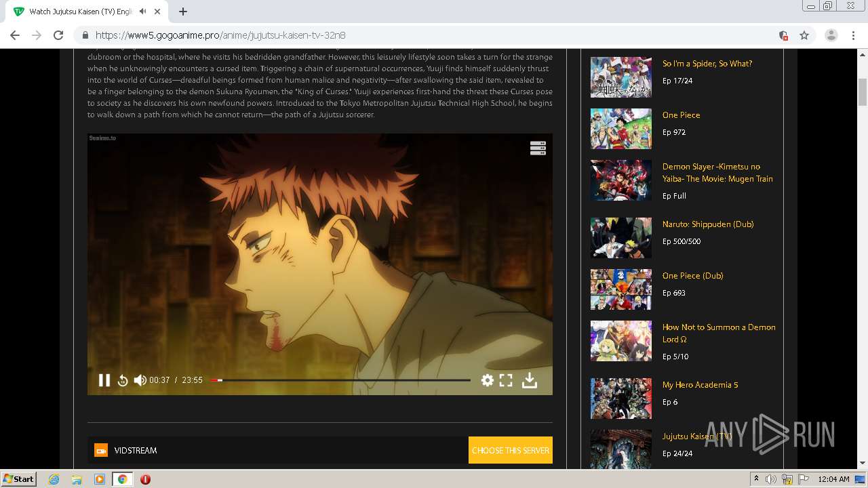Click One Piece (Dub) thumbnail
The height and width of the screenshot is (488, 868).
click(621, 289)
